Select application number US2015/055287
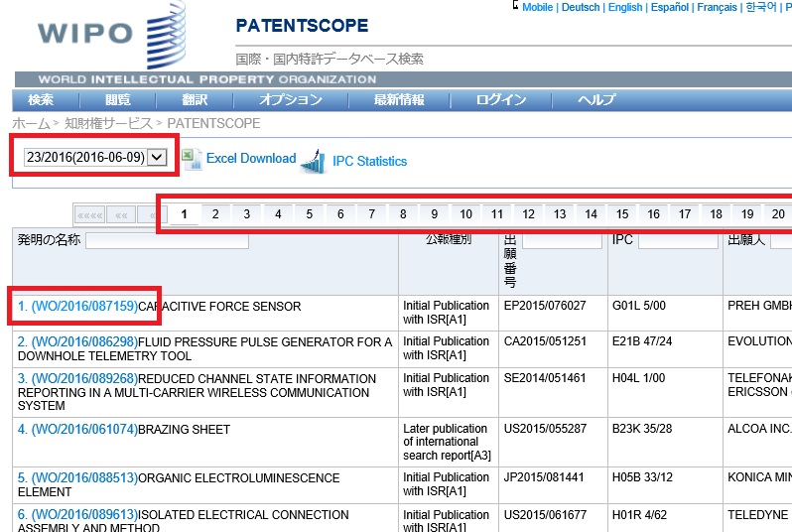This screenshot has height=532, width=792. pyautogui.click(x=546, y=429)
